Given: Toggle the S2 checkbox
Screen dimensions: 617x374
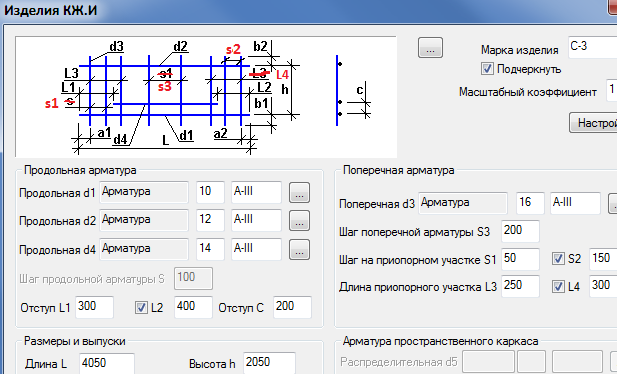Looking at the screenshot, I should tap(558, 259).
